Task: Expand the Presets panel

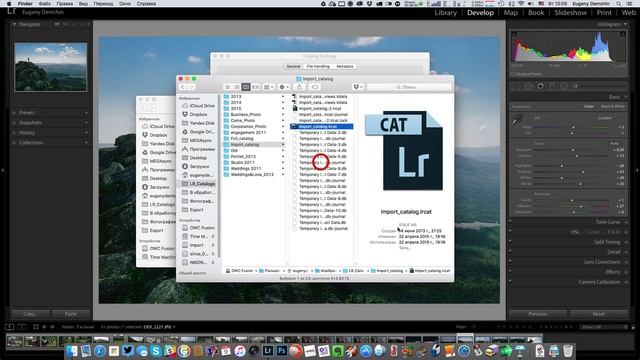Action: (x=15, y=113)
